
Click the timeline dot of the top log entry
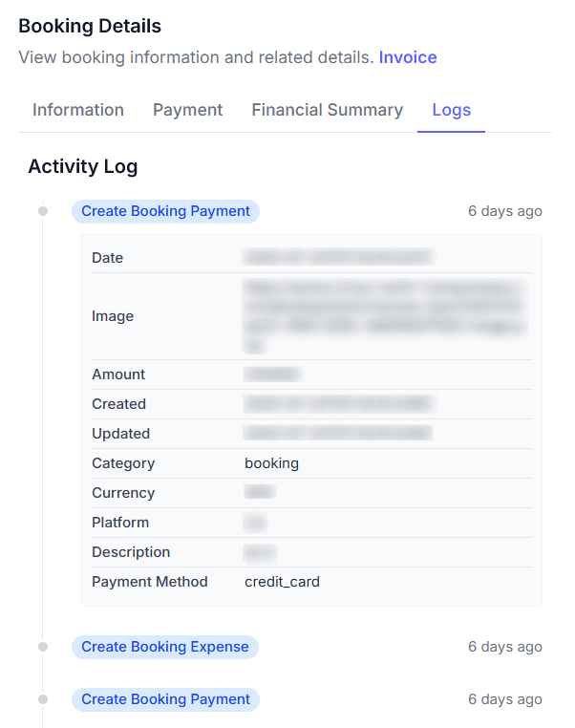click(43, 211)
